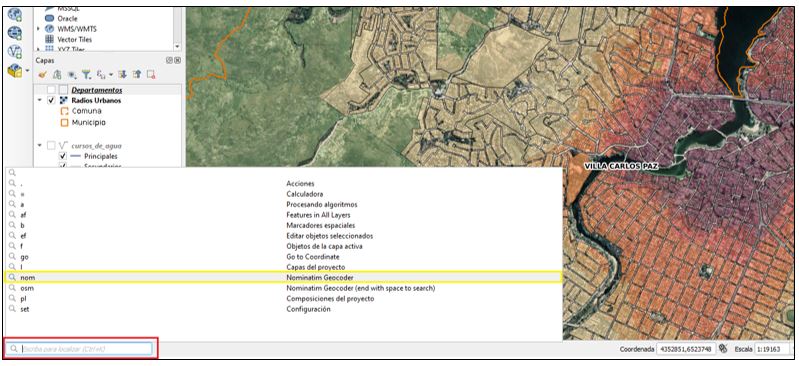The image size is (799, 366).
Task: Click the Browser panel scroll-down arrow
Action: coord(177,46)
